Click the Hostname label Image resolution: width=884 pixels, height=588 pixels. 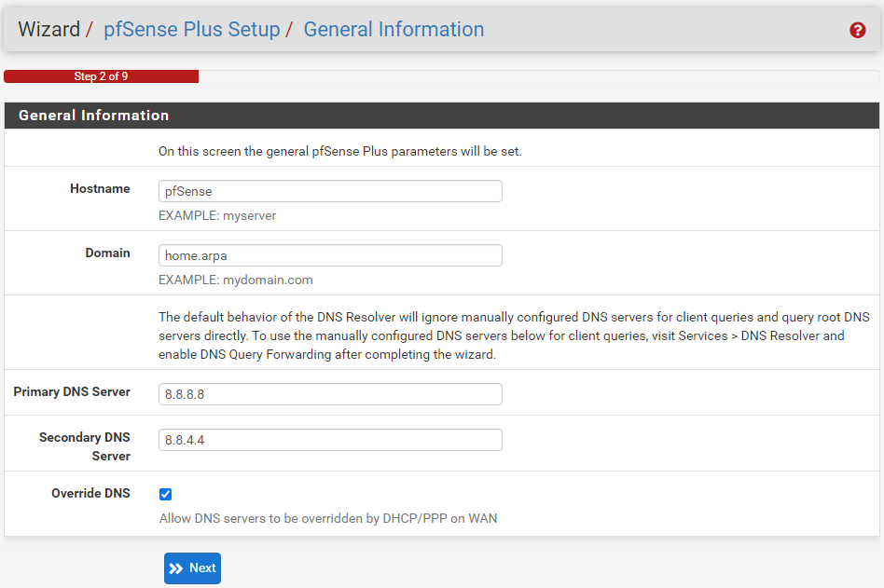tap(100, 188)
